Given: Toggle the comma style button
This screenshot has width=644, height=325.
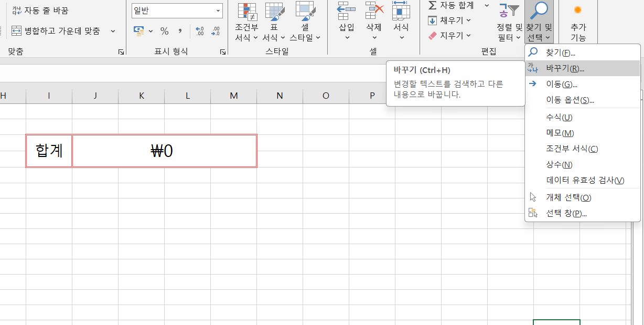Looking at the screenshot, I should (x=180, y=31).
